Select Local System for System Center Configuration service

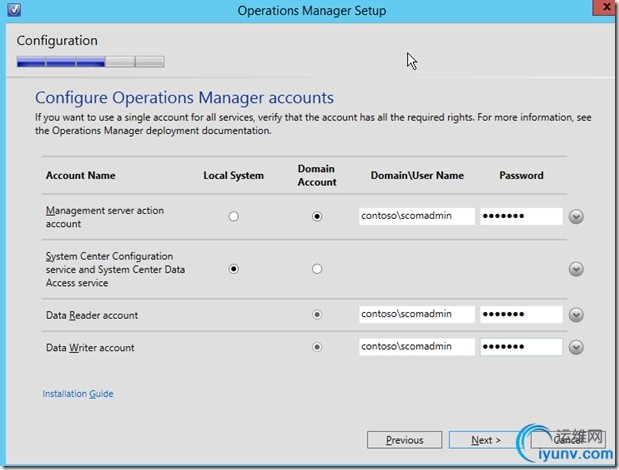[x=234, y=269]
